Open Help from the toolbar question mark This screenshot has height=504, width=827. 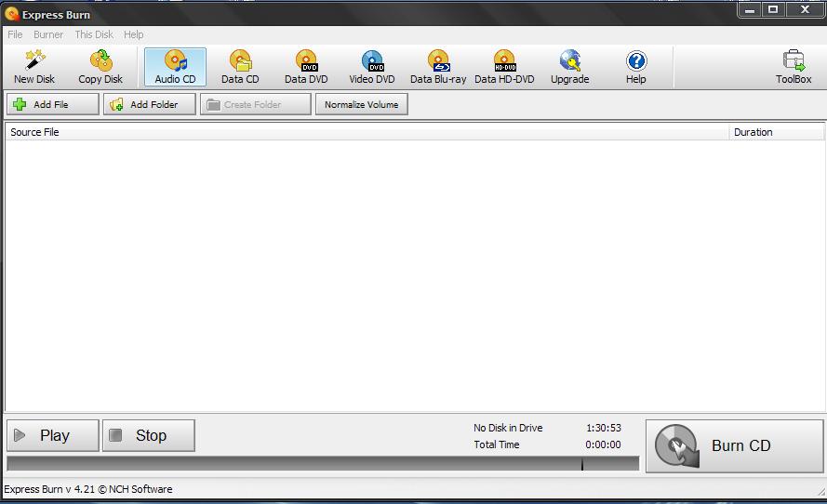click(x=636, y=68)
